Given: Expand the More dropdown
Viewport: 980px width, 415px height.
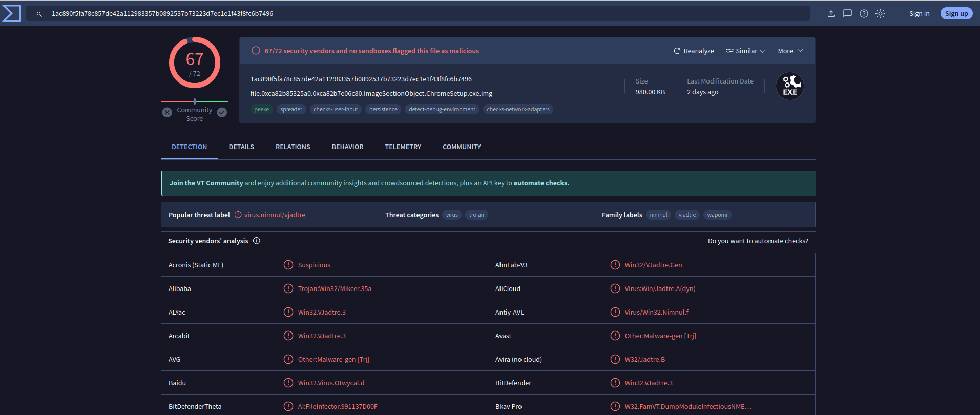Looking at the screenshot, I should click(790, 51).
